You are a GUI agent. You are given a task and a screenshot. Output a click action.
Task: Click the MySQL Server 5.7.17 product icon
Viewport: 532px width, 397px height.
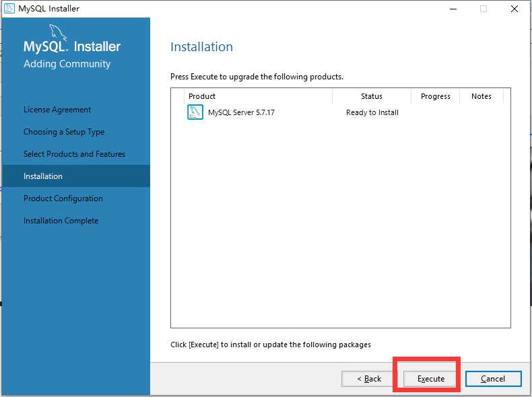(x=195, y=112)
